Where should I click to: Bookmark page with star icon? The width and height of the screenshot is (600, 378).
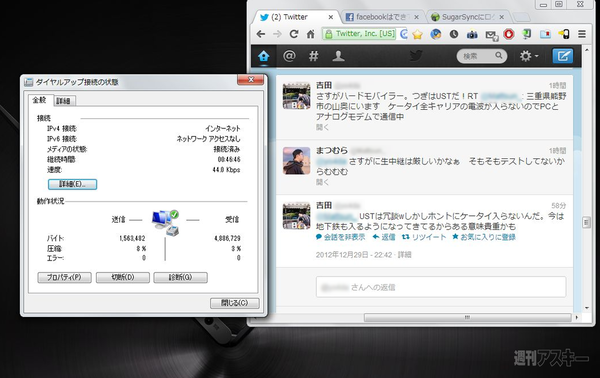417,34
